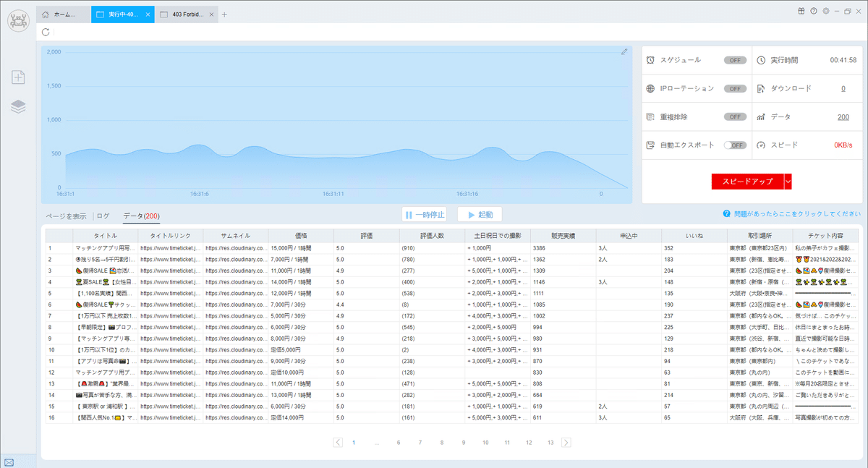868x468 pixels.
Task: Open the ログ tab
Action: click(x=103, y=216)
